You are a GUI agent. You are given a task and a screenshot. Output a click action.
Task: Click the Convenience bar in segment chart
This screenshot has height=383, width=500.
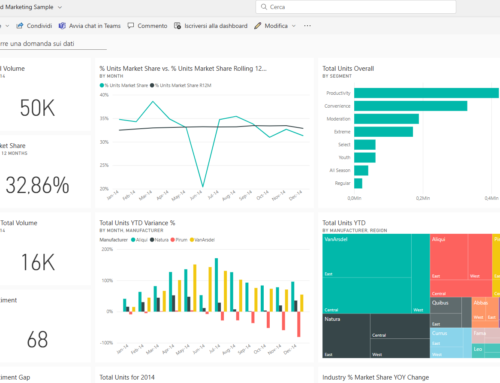click(411, 106)
